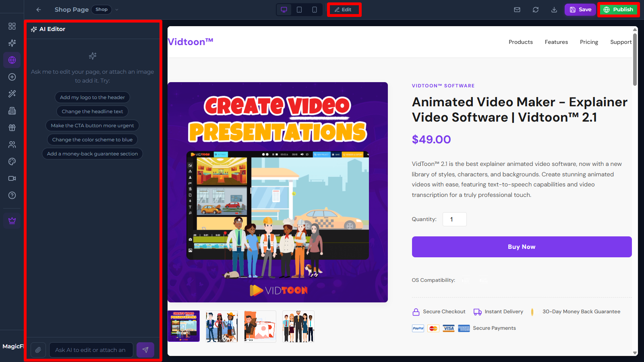The width and height of the screenshot is (644, 362).
Task: Open the Support nav item
Action: (x=621, y=42)
